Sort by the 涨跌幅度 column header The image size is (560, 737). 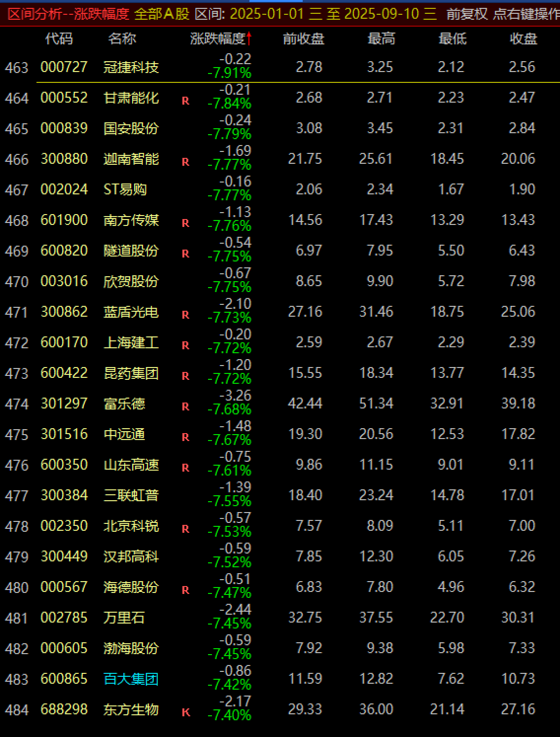221,38
